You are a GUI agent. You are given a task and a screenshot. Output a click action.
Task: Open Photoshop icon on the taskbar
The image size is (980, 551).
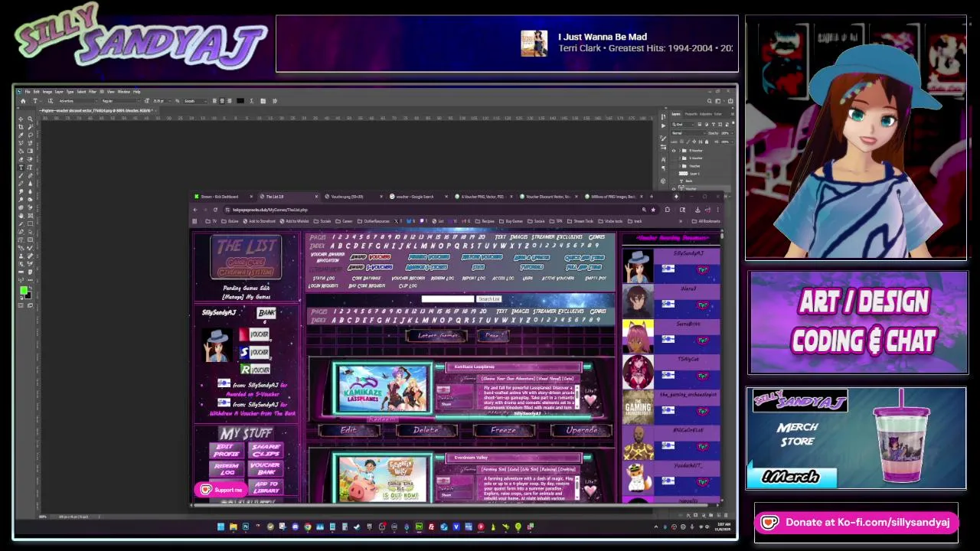point(246,527)
